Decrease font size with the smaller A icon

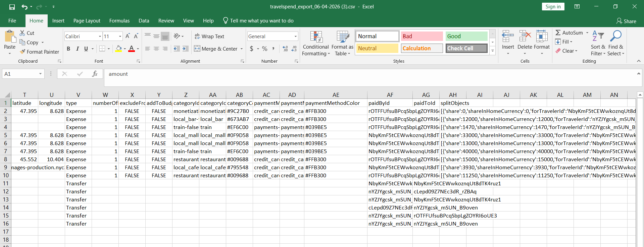(x=136, y=36)
